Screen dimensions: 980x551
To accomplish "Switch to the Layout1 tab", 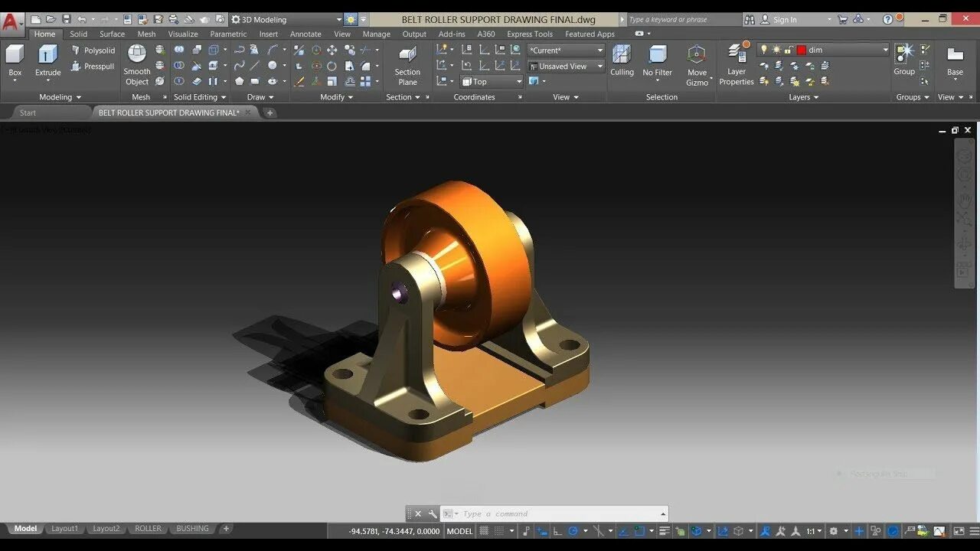I will pos(64,529).
